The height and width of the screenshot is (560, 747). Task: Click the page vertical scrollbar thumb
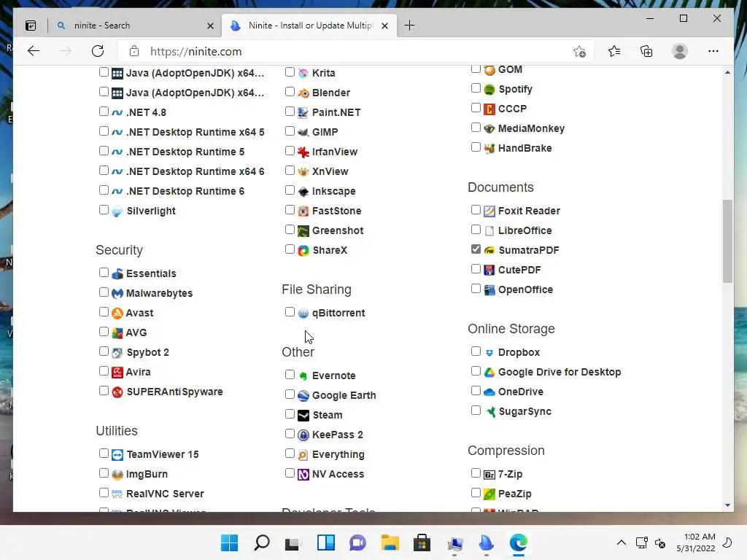pyautogui.click(x=727, y=241)
